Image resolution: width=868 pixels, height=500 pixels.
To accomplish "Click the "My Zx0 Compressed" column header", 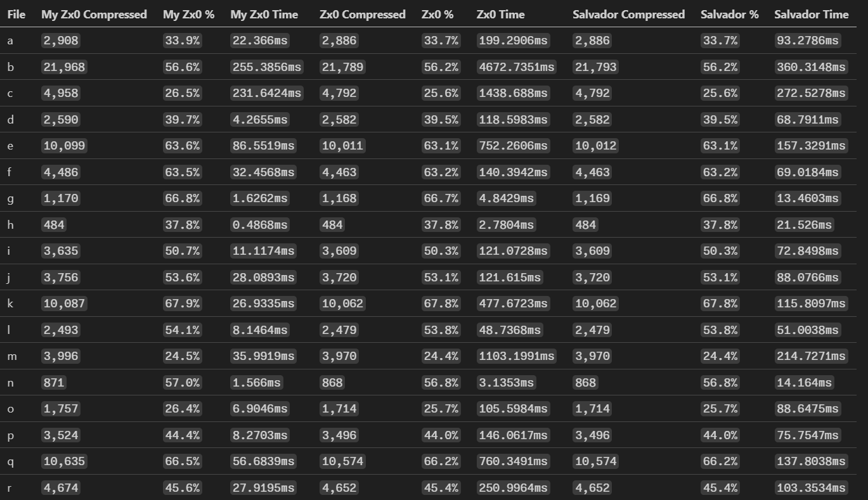I will coord(94,14).
